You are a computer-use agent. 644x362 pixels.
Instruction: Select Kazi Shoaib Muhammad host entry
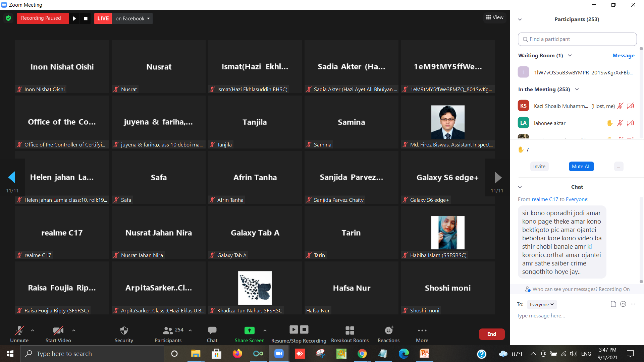(576, 106)
